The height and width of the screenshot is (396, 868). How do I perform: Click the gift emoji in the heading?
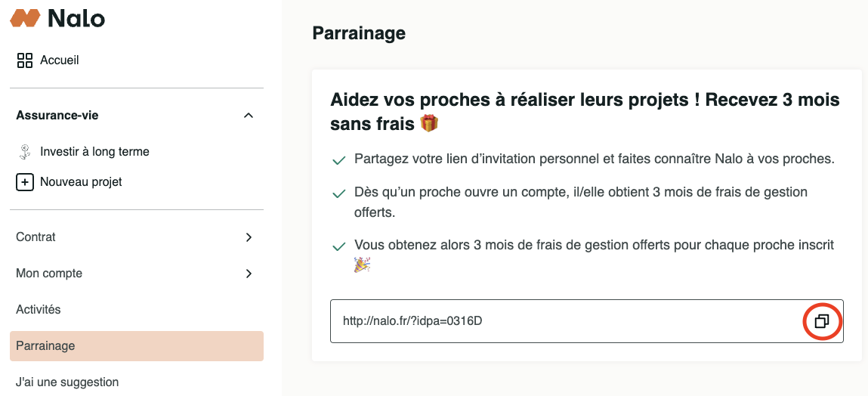pyautogui.click(x=429, y=123)
